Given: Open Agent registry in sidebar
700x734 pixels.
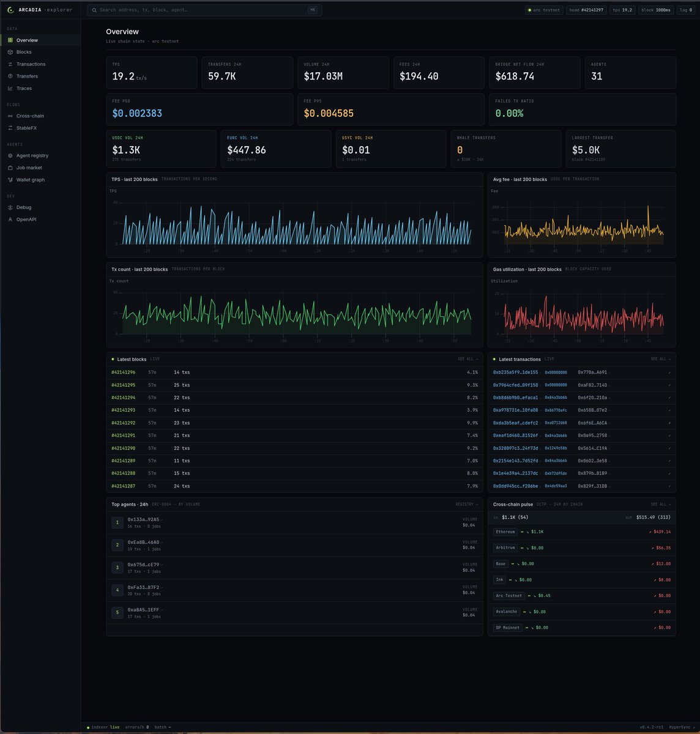Looking at the screenshot, I should [x=40, y=155].
